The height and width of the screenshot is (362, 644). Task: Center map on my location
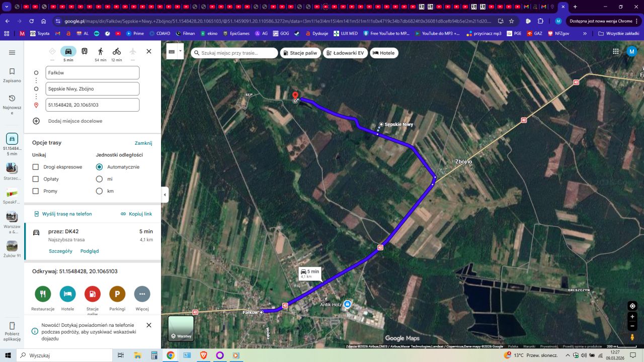pyautogui.click(x=632, y=306)
